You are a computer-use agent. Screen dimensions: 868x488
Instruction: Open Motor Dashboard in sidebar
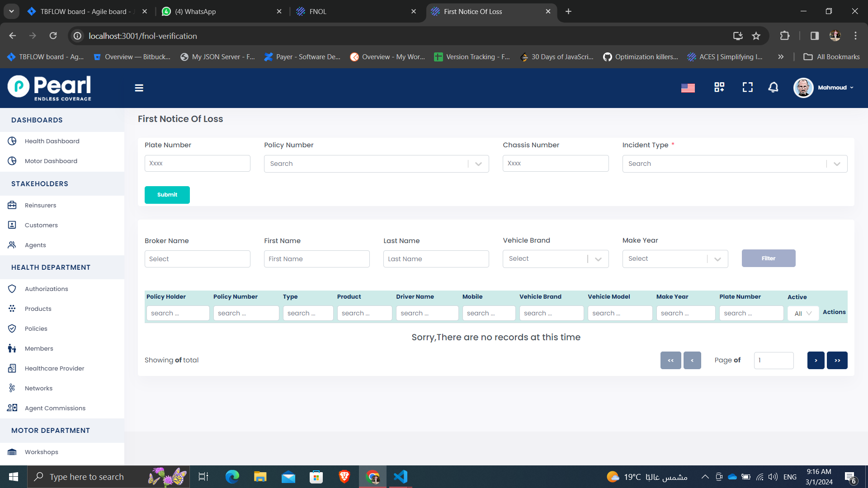(51, 161)
